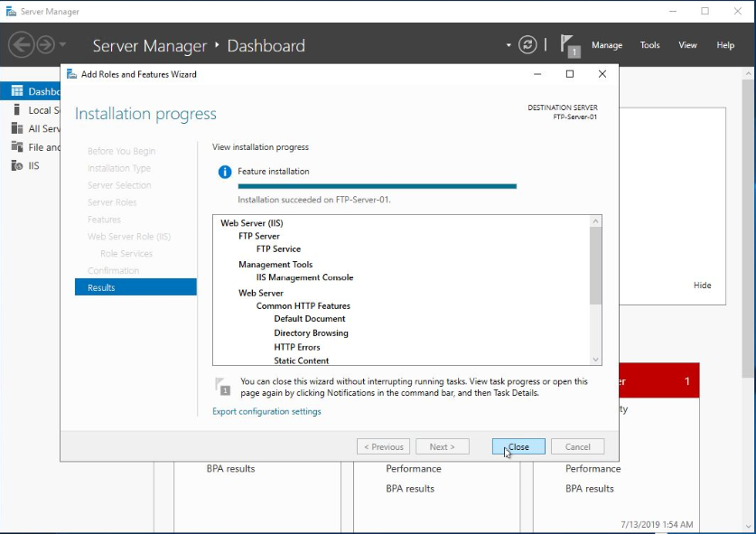Open Export configuration settings link
The height and width of the screenshot is (534, 756).
click(266, 411)
